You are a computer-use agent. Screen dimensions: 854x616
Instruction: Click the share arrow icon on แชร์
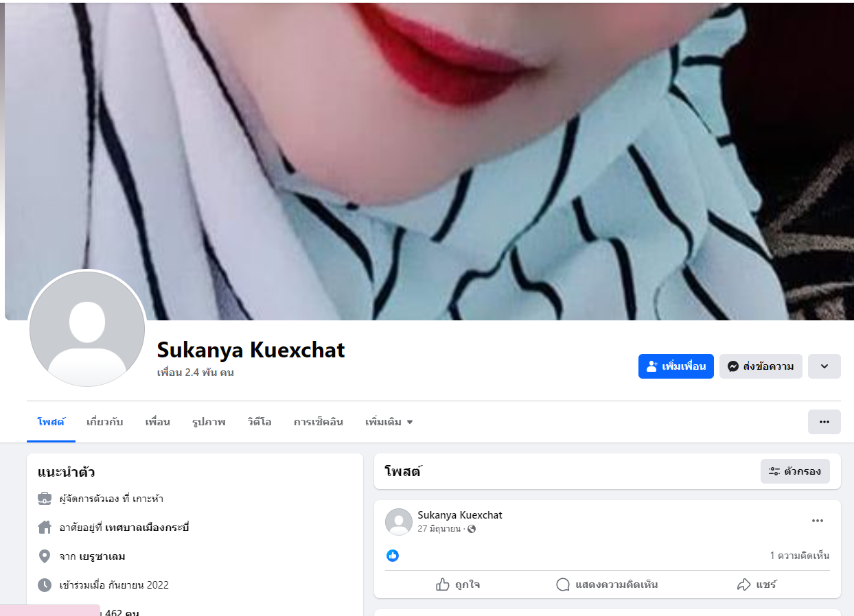tap(743, 584)
